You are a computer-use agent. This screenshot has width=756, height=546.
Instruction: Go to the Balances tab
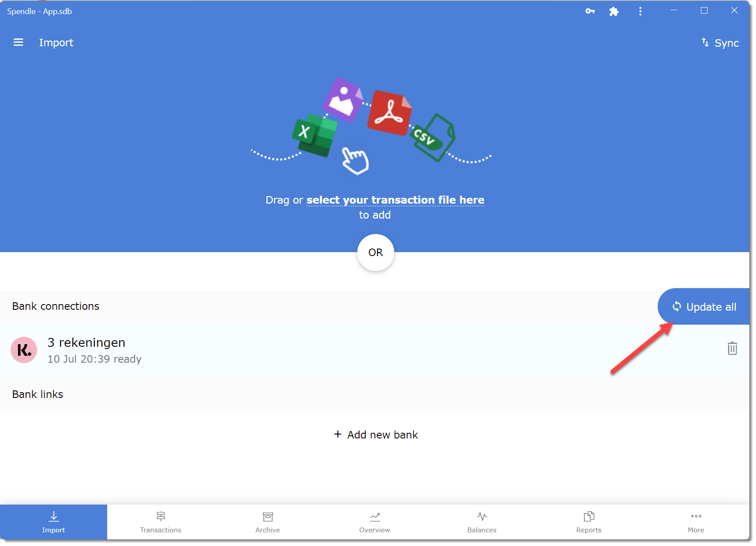(x=482, y=522)
